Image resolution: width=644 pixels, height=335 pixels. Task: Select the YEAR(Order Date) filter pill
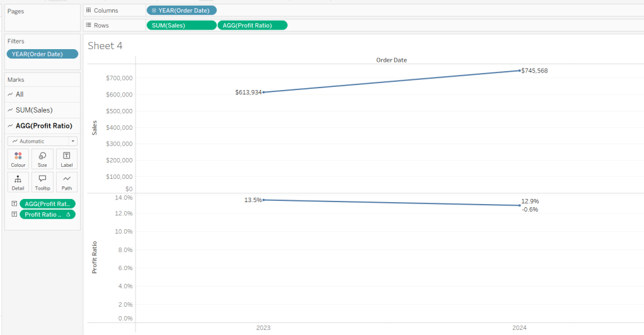pyautogui.click(x=42, y=54)
